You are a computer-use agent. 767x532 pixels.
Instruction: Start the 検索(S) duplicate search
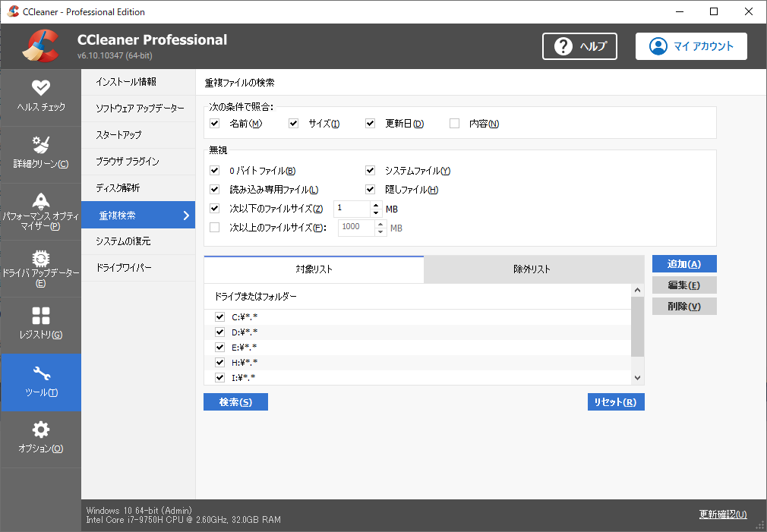point(235,402)
